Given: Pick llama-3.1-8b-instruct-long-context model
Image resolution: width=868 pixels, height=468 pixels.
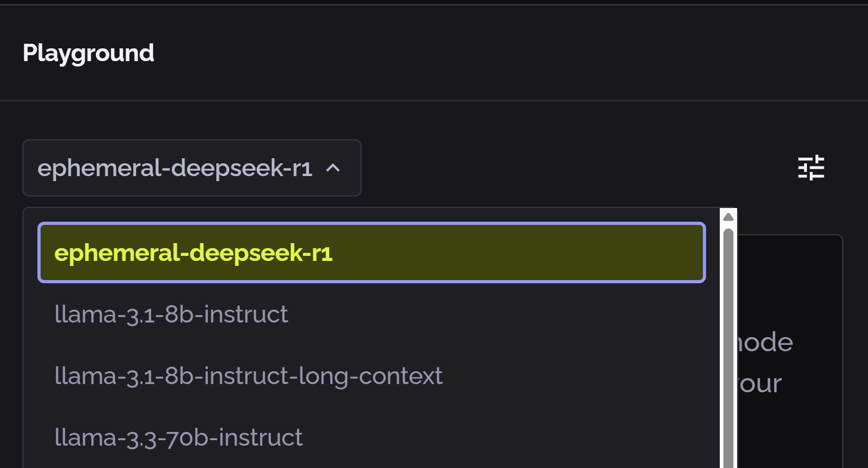Looking at the screenshot, I should coord(249,375).
